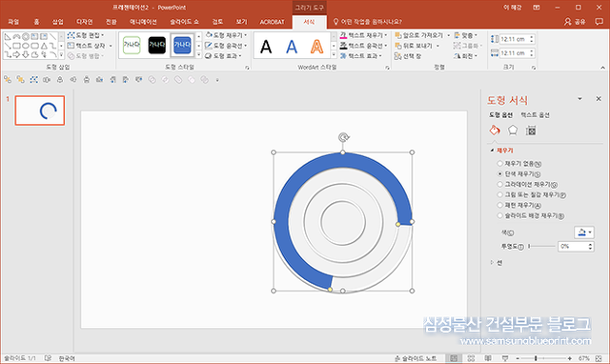Screen dimensions: 610x364
Task: Click the zoom slider in status bar
Action: point(543,358)
